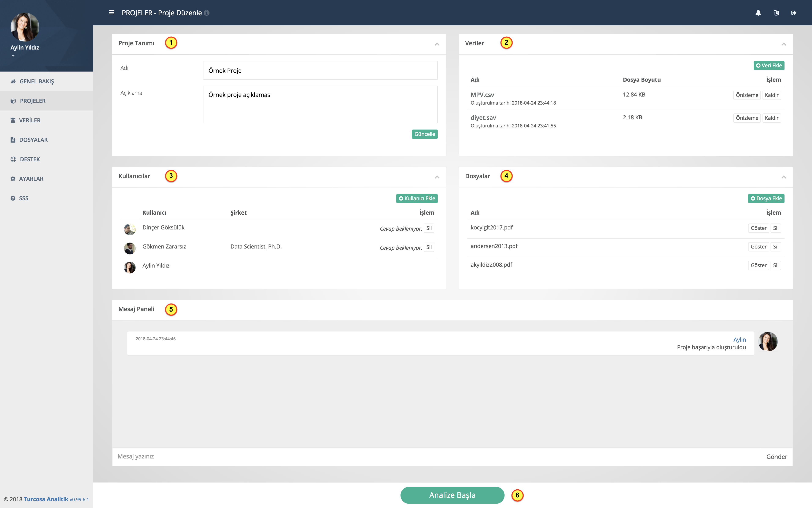The width and height of the screenshot is (812, 508).
Task: Click the message timestamp 2018-04-24 23:44:46
Action: (x=156, y=339)
